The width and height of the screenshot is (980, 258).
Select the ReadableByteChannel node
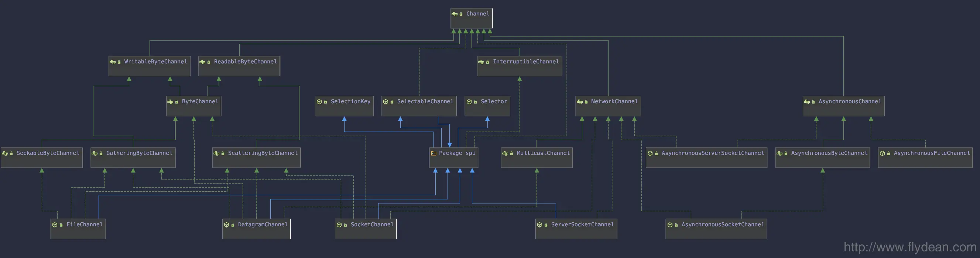[239, 66]
